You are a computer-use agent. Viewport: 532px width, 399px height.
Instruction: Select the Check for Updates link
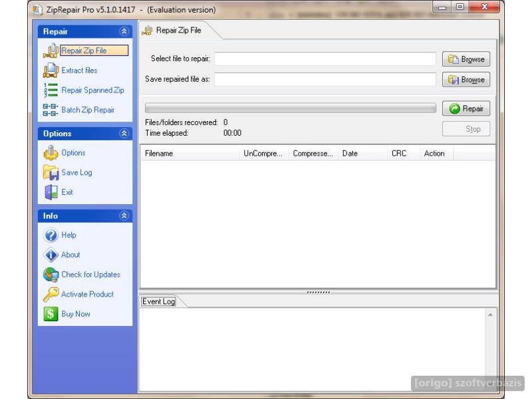point(91,275)
